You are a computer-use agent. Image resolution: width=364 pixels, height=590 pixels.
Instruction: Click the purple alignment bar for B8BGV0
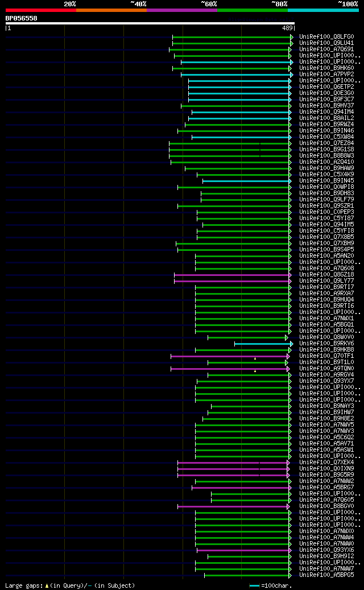point(234,506)
